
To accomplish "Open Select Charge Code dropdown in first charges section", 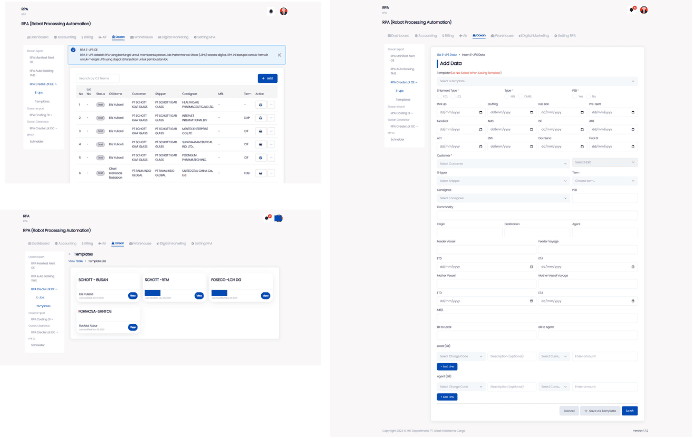I will (461, 356).
